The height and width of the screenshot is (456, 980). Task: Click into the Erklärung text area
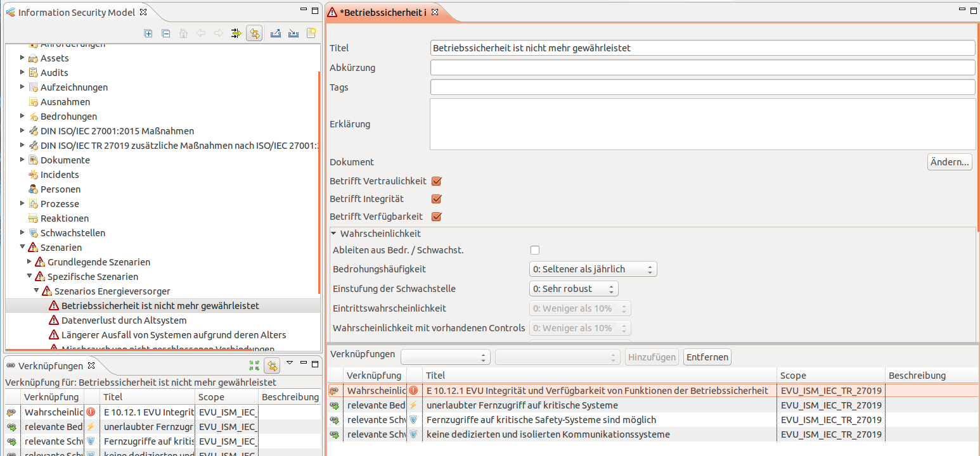[x=702, y=124]
